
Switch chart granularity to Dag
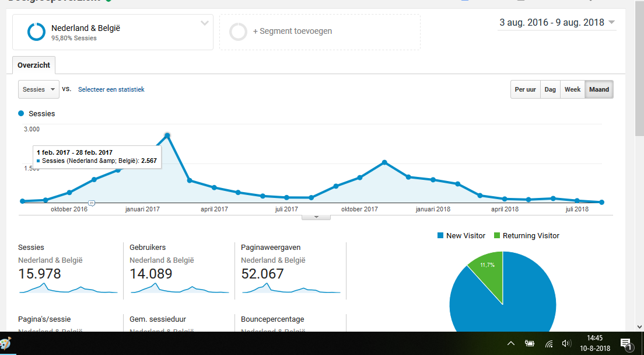(x=550, y=89)
